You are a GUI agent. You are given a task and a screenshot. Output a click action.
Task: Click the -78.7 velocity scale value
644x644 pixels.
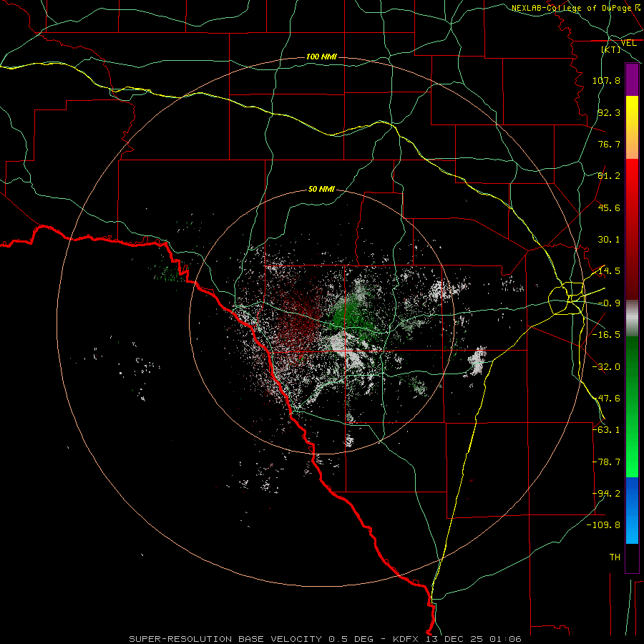point(606,462)
